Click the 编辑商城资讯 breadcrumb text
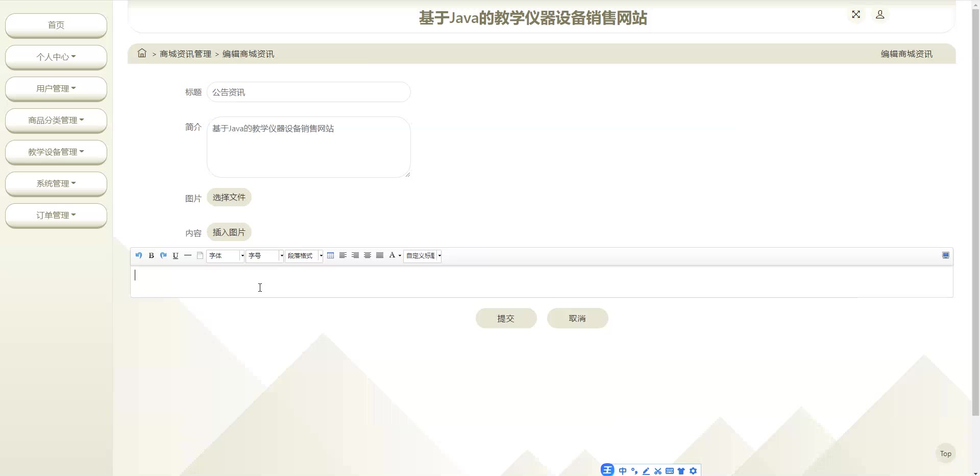980x476 pixels. (248, 54)
